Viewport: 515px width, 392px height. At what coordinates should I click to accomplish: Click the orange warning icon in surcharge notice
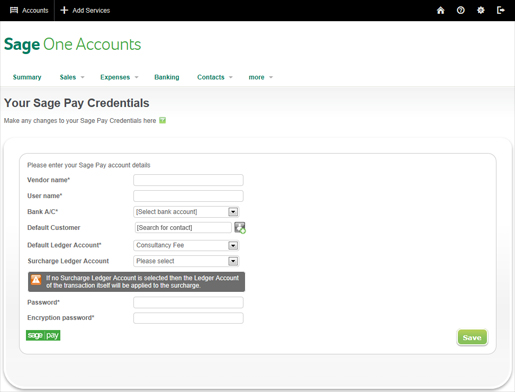point(36,280)
